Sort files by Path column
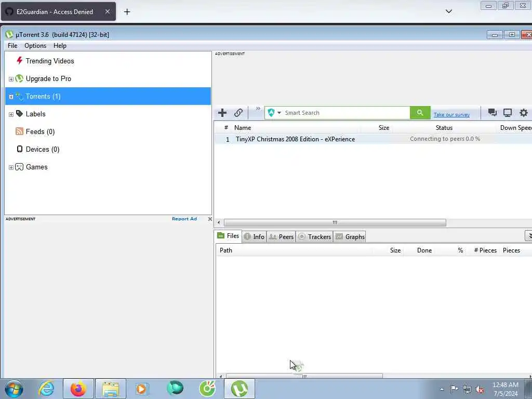This screenshot has height=399, width=532. [225, 250]
